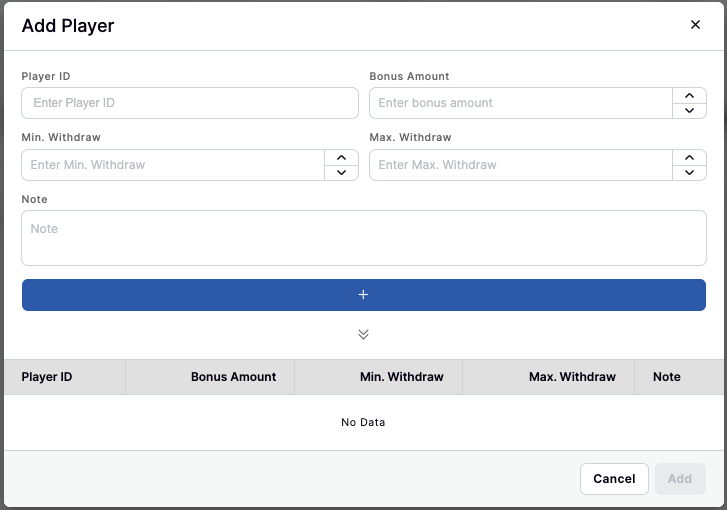Click the Player ID input field
The height and width of the screenshot is (510, 727).
(190, 103)
